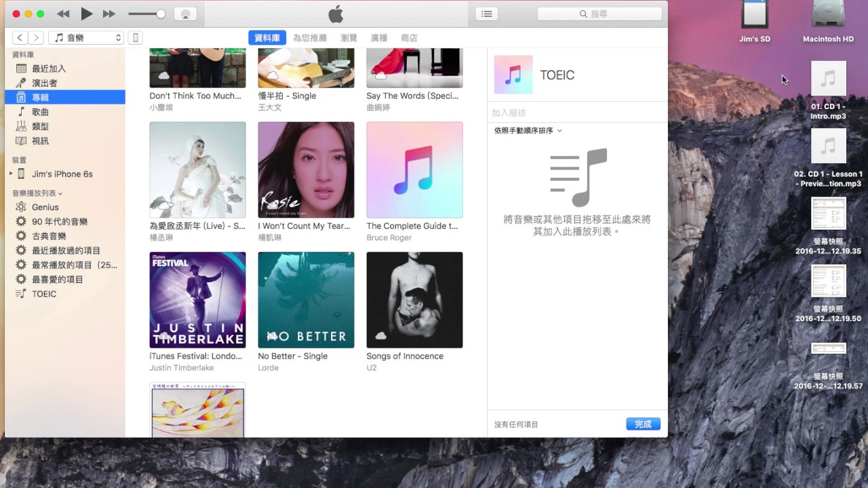
Task: Click the Songs of Innocence album cover
Action: [414, 300]
